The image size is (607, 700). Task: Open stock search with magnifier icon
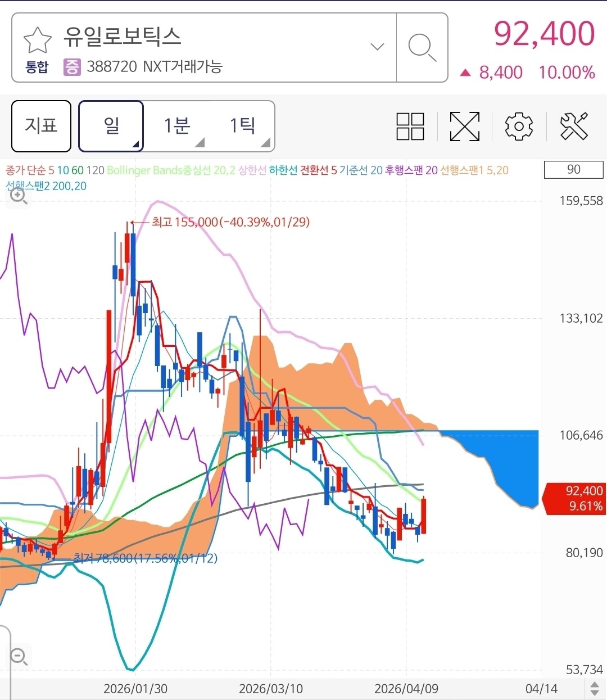[422, 47]
